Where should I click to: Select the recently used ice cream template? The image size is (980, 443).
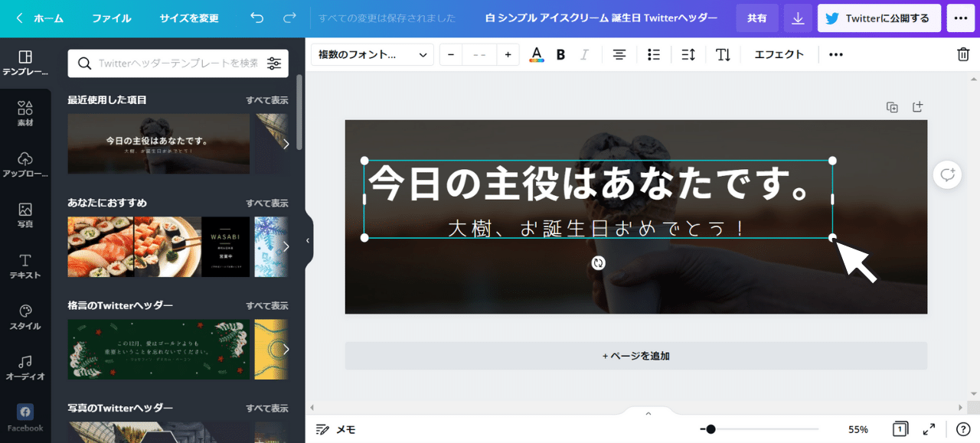[158, 144]
